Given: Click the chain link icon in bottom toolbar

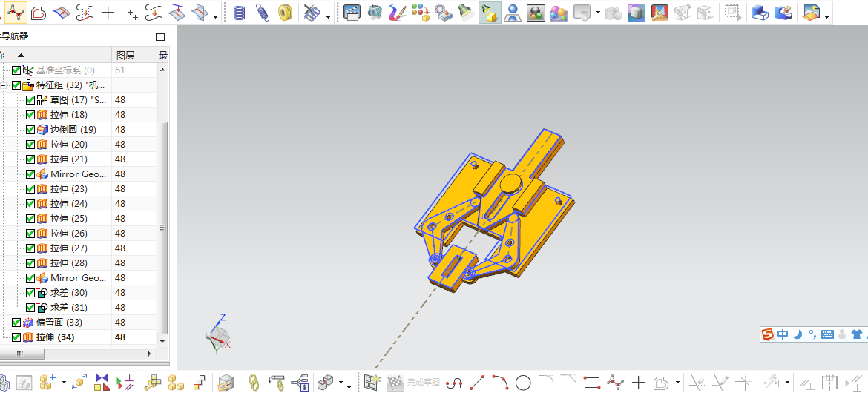Looking at the screenshot, I should (254, 382).
